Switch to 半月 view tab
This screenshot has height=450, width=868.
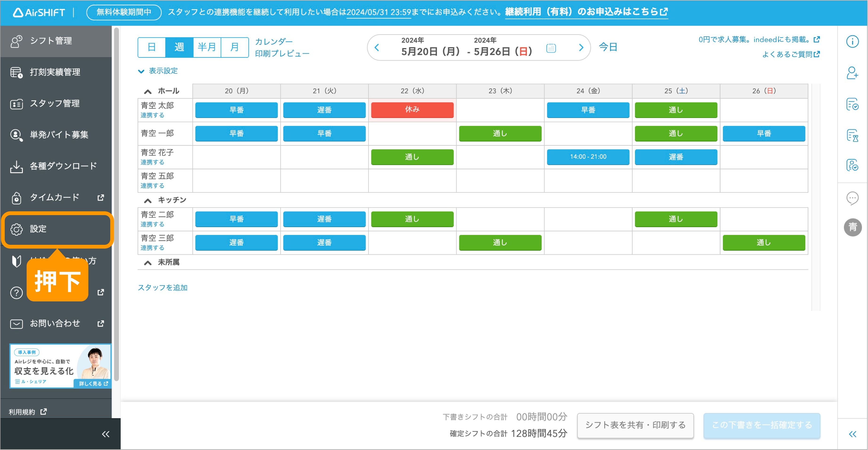[207, 47]
